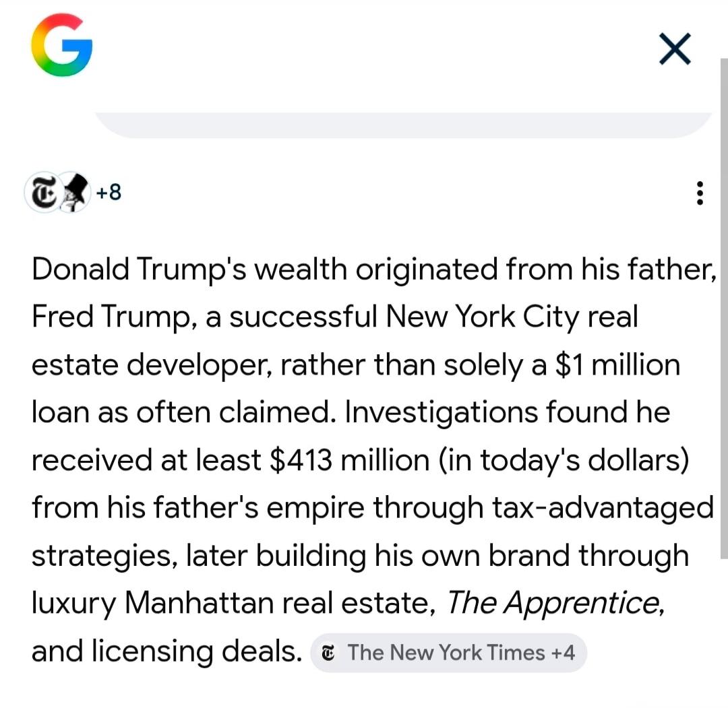
Task: Open the overflow menu to find feedback options
Action: (700, 193)
